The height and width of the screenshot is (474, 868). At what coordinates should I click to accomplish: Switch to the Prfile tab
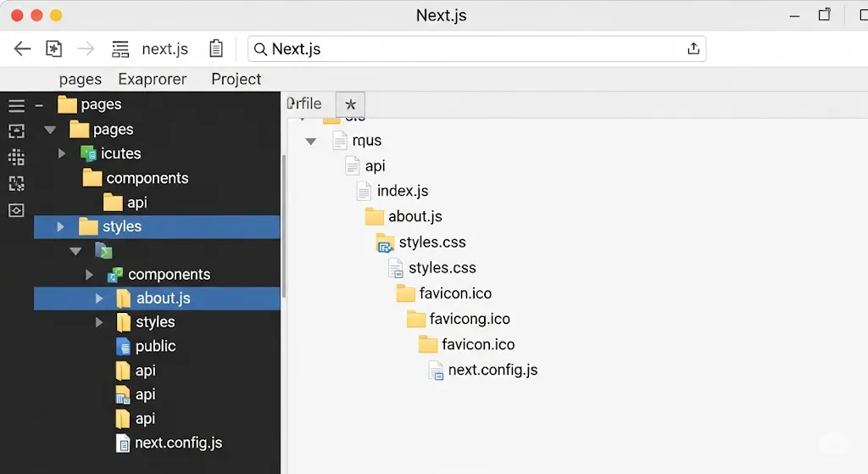point(304,103)
